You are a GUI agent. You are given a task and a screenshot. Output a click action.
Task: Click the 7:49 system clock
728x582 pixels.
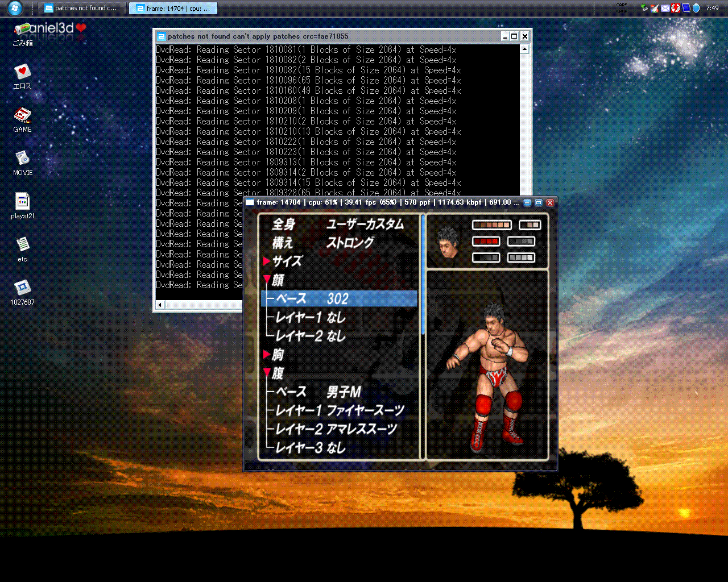(712, 8)
